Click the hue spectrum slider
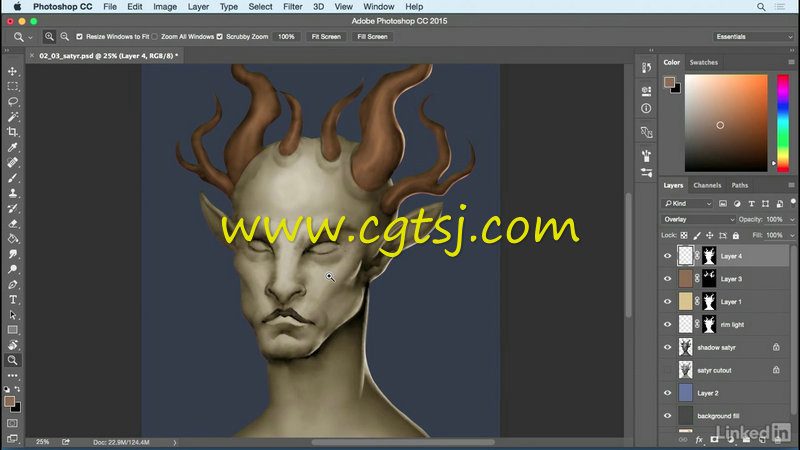The image size is (800, 450). [x=783, y=123]
